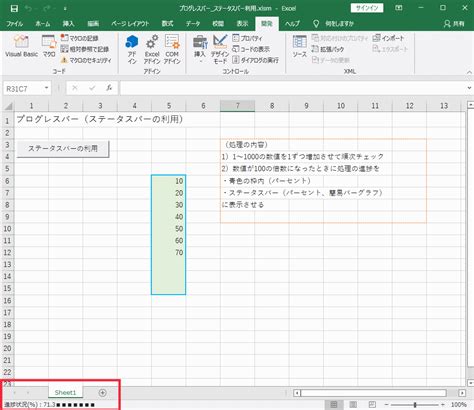Open the ファイル menu tab
474x410 pixels.
pyautogui.click(x=14, y=24)
